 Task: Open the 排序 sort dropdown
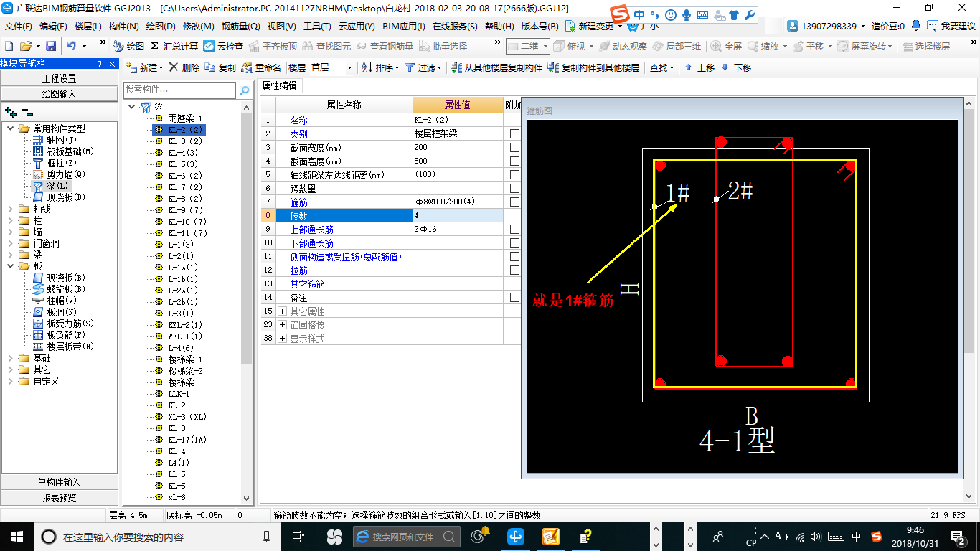(380, 67)
